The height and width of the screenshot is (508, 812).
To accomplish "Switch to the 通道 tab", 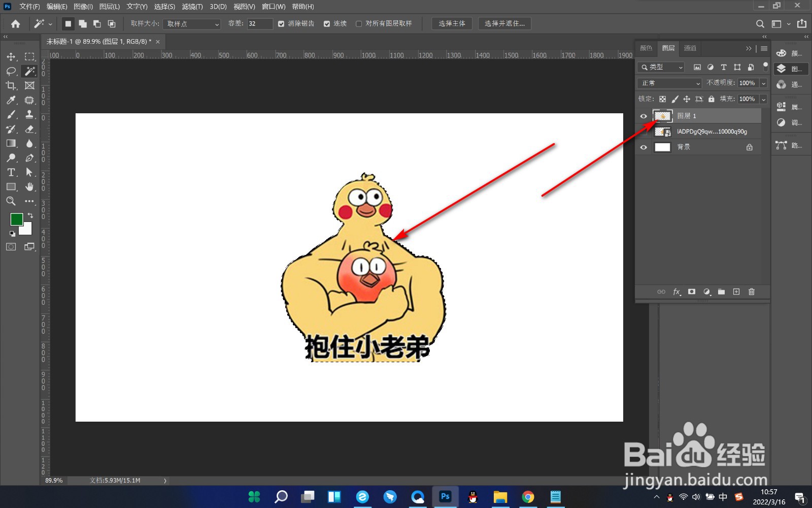I will (690, 48).
